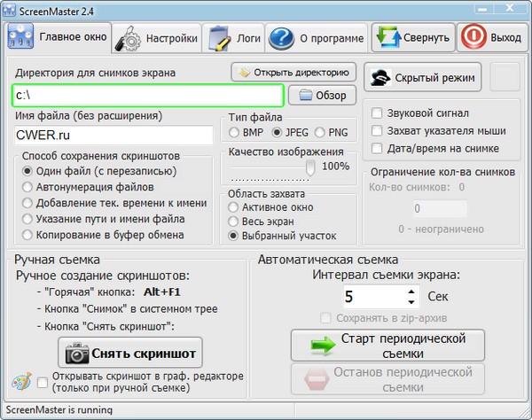The height and width of the screenshot is (420, 532).
Task: Increase interval with spinner up arrow
Action: tap(411, 292)
